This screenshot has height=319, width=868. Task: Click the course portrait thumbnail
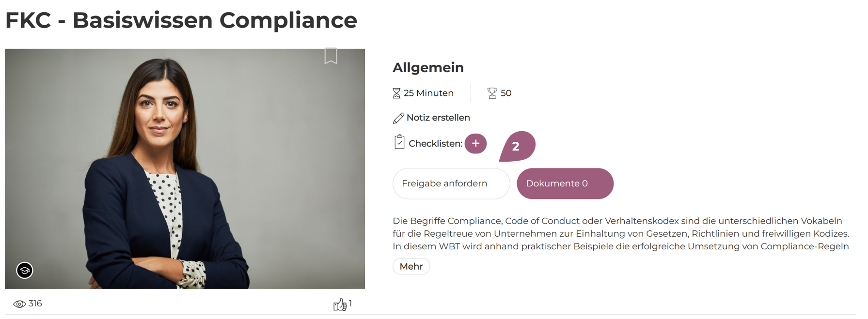pyautogui.click(x=185, y=168)
